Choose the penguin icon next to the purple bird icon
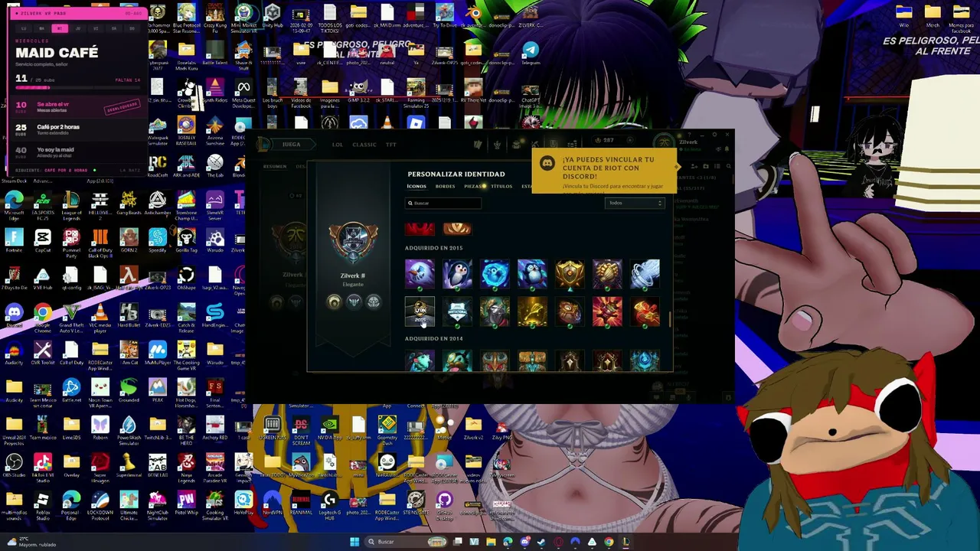The image size is (980, 551). [457, 274]
